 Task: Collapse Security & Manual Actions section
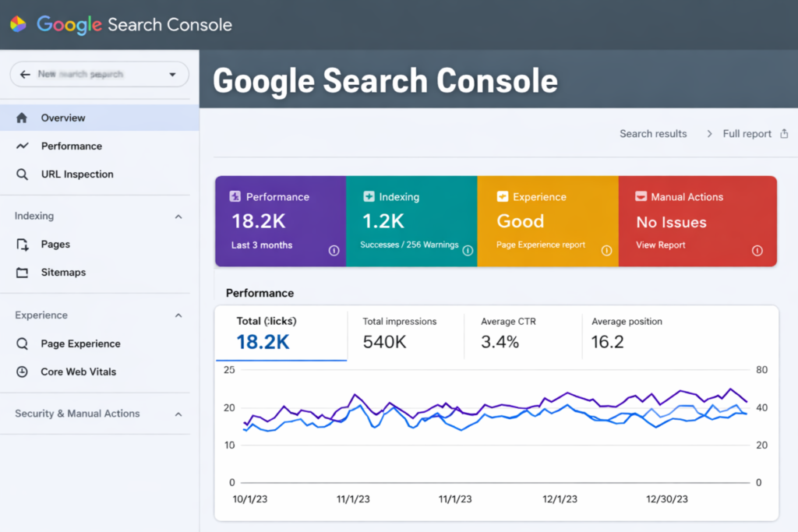pyautogui.click(x=178, y=414)
